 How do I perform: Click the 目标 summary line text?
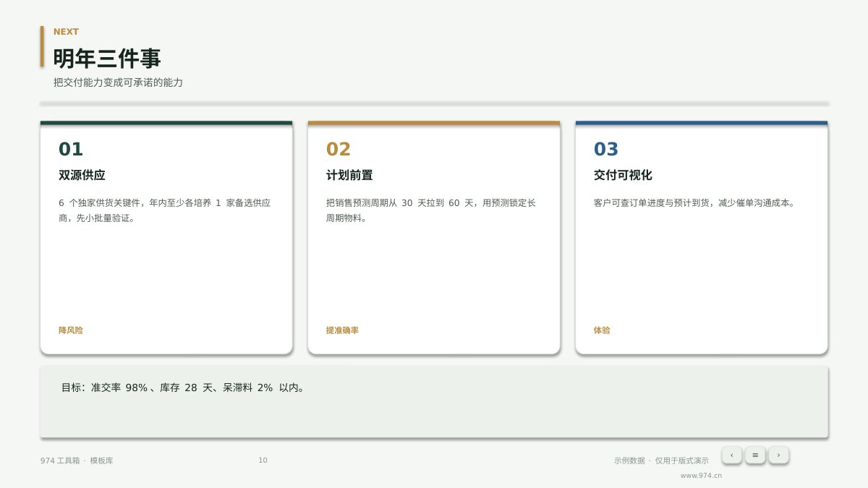[x=184, y=388]
